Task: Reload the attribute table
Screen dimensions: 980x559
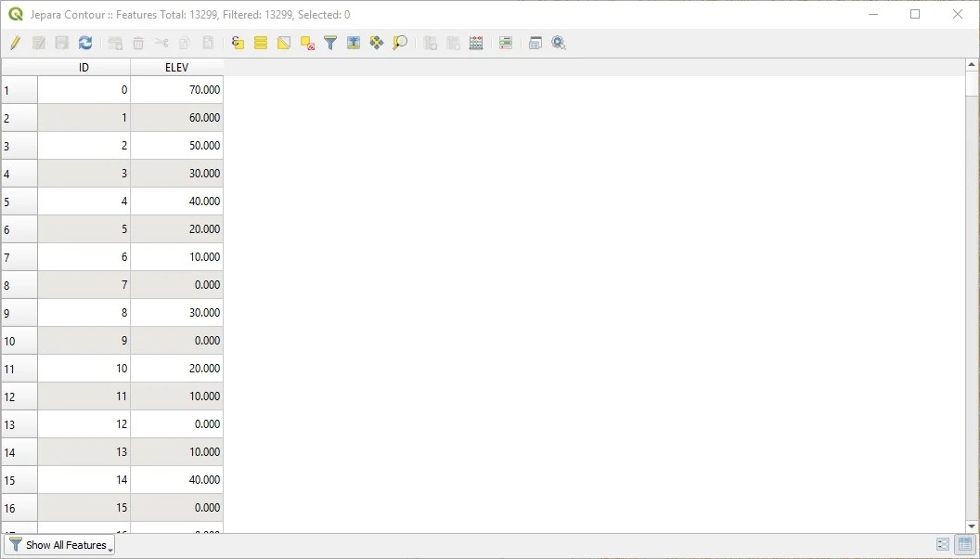Action: (x=84, y=42)
